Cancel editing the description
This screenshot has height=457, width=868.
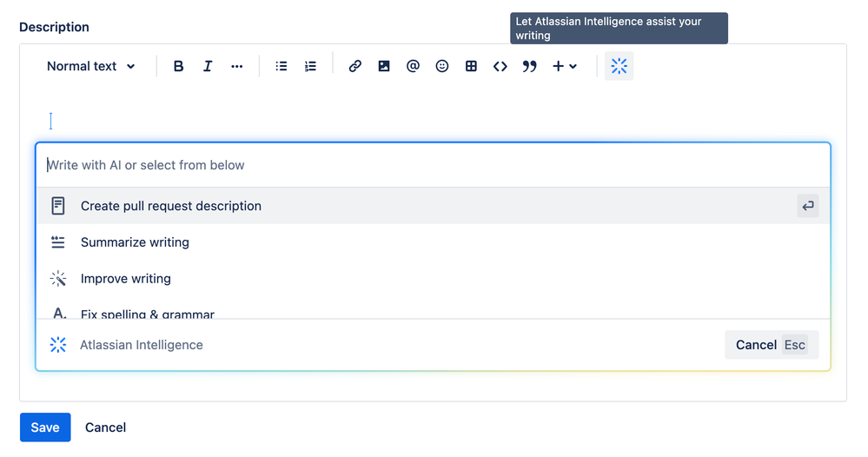[x=105, y=427]
